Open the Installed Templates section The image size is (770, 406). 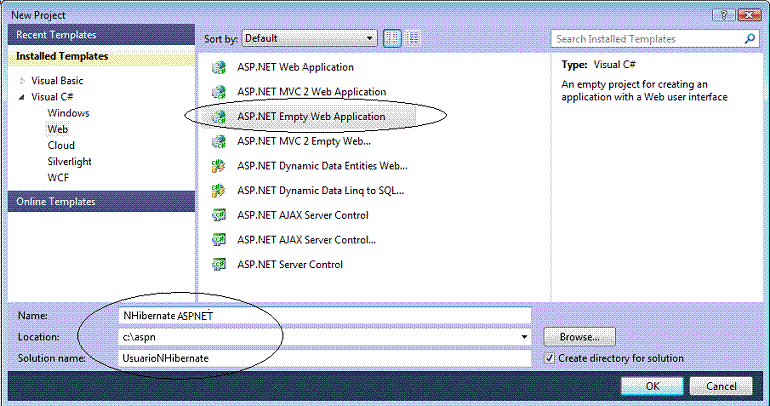coord(101,56)
